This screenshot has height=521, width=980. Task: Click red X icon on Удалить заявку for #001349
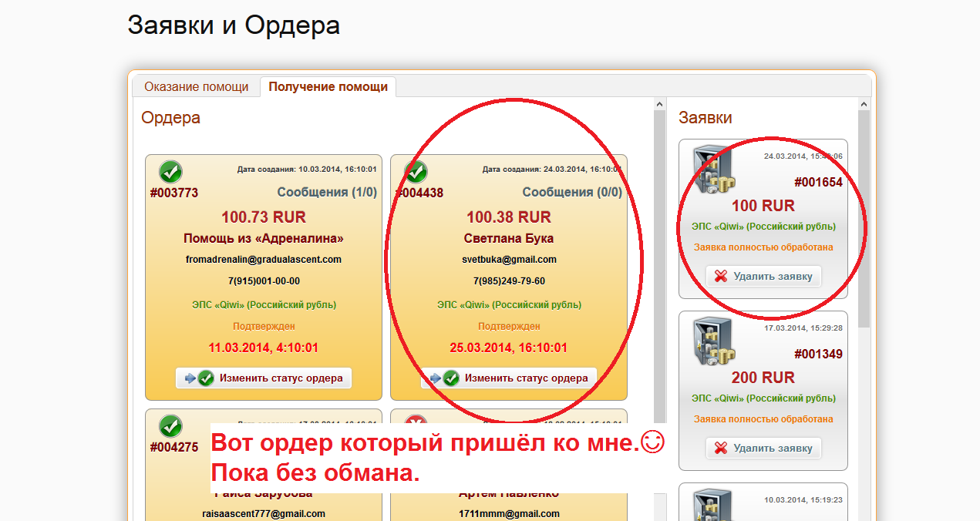pyautogui.click(x=721, y=448)
